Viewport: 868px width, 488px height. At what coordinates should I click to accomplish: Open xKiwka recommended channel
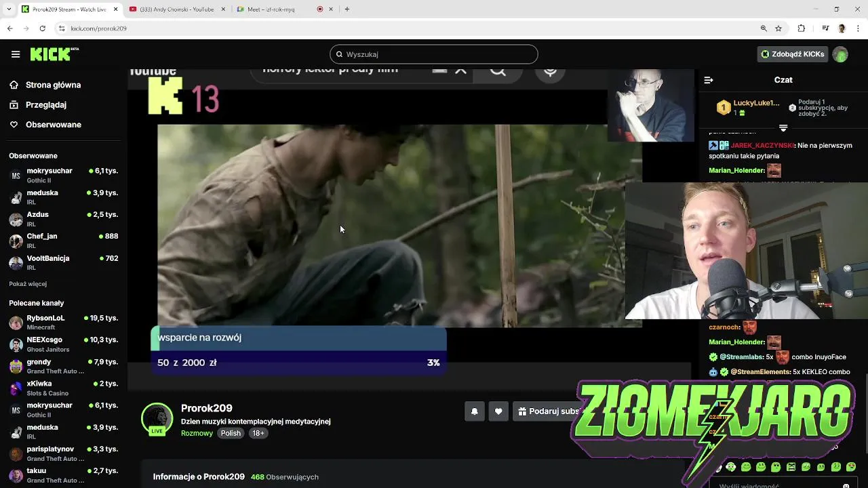click(x=64, y=388)
